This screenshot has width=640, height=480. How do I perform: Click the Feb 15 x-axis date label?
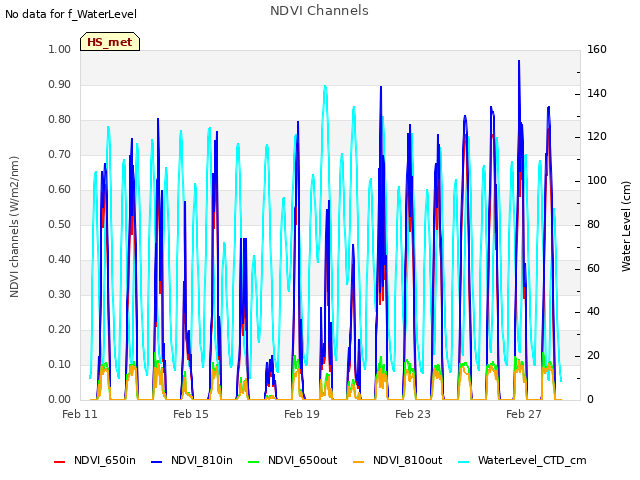191,414
